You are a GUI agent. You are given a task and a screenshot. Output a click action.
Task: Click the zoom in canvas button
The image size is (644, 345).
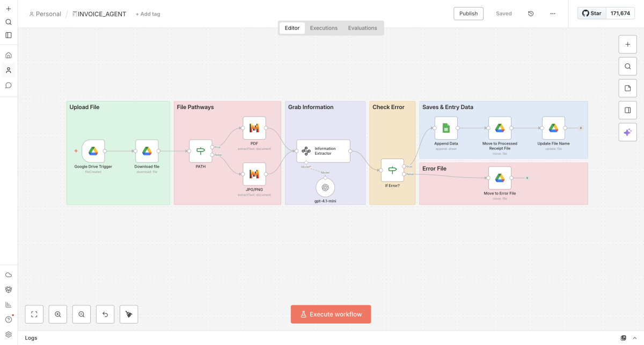58,314
